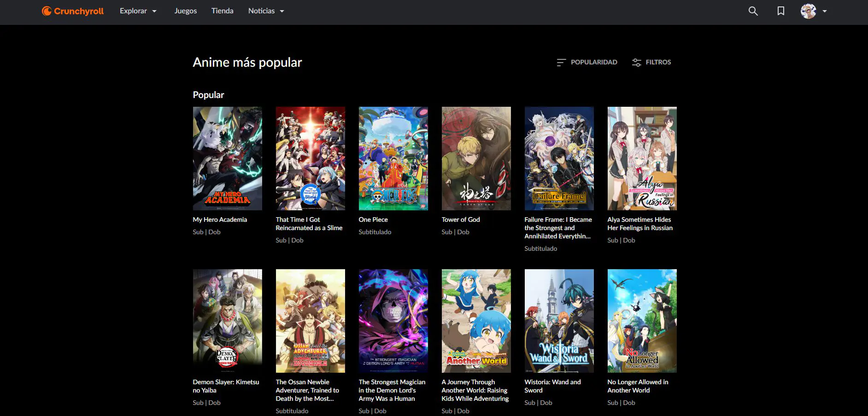Open the watchlist bookmark icon
Screen dimensions: 868x416
point(780,11)
